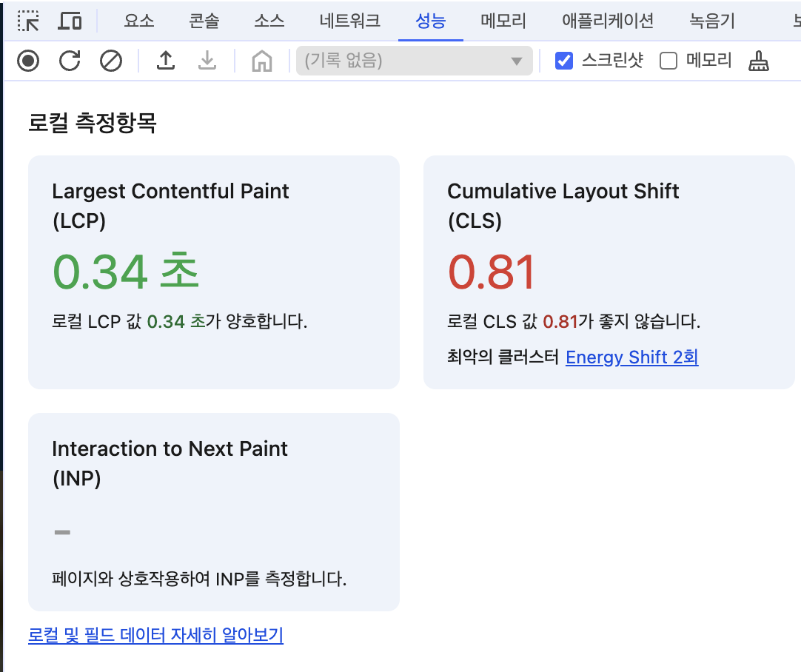Click the download profile icon
The width and height of the screenshot is (801, 672).
point(207,61)
